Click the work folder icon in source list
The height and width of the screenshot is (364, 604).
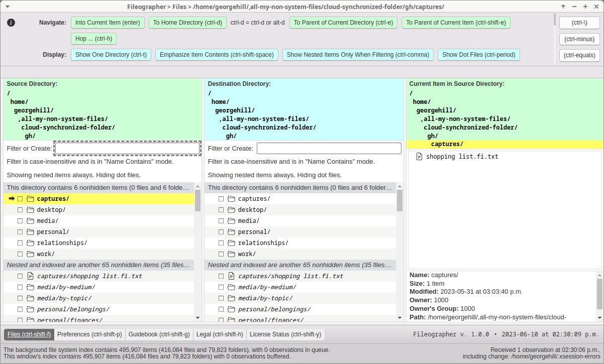[x=30, y=254]
